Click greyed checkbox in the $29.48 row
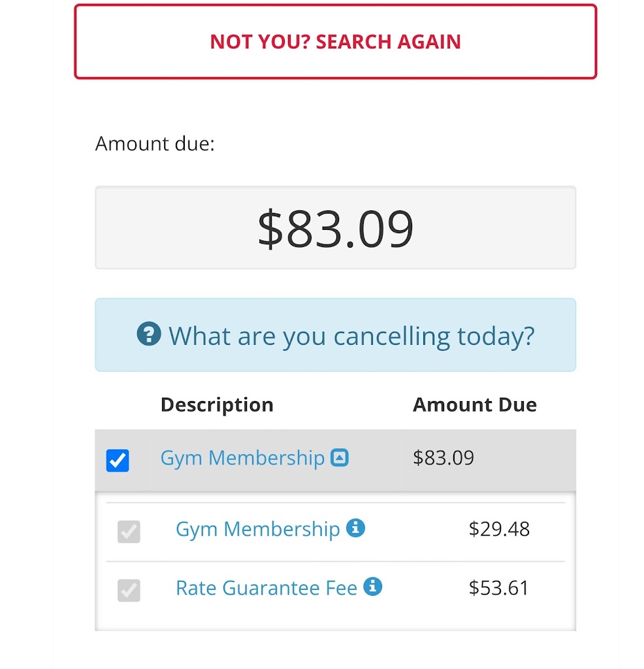 (x=129, y=532)
